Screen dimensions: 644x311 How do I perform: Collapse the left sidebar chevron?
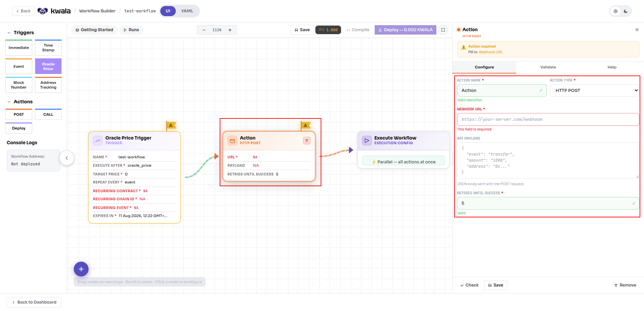pos(67,158)
